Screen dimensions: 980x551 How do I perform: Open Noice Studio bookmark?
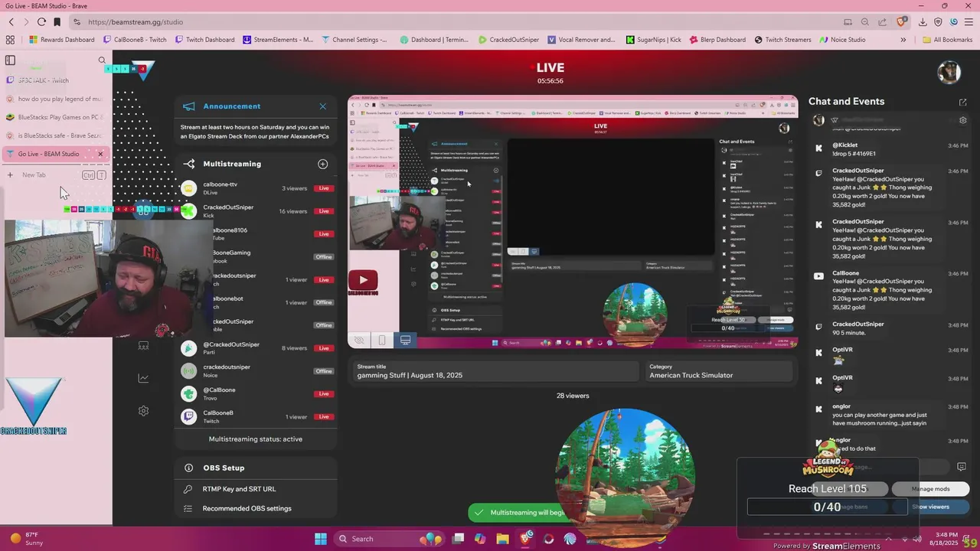tap(842, 40)
